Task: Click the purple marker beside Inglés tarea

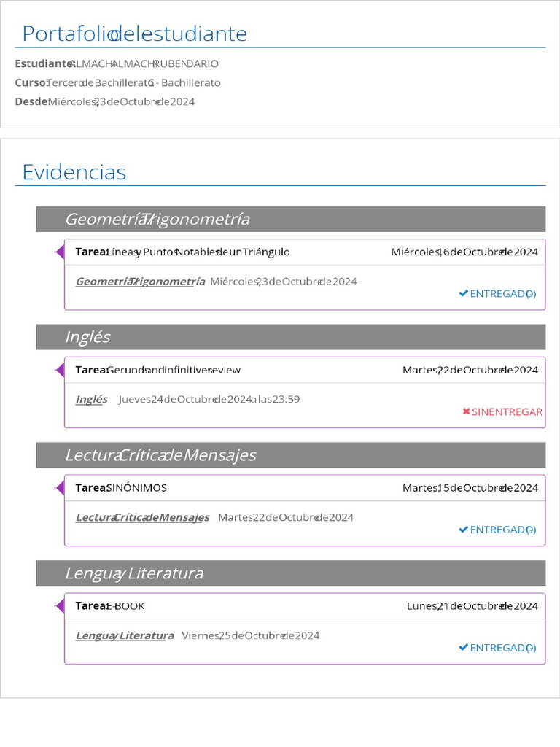Action: click(x=60, y=370)
